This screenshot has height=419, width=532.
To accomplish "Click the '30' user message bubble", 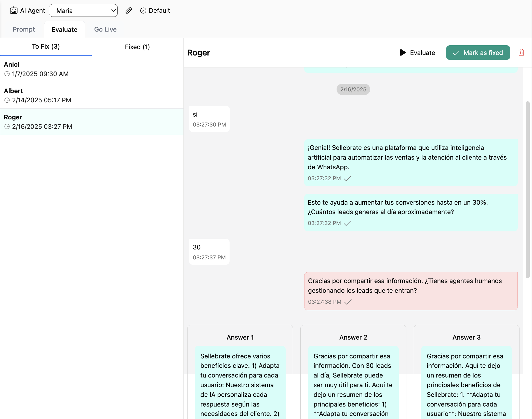I will [209, 252].
